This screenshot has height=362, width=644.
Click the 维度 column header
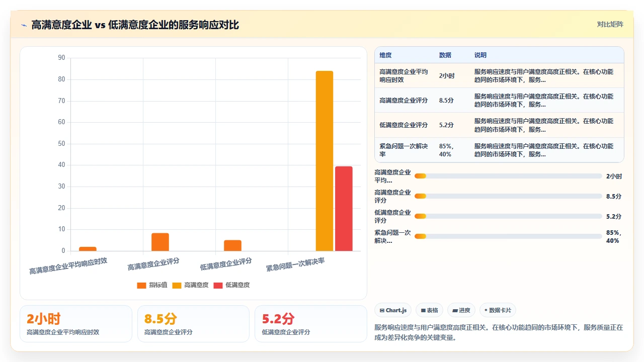click(x=385, y=55)
